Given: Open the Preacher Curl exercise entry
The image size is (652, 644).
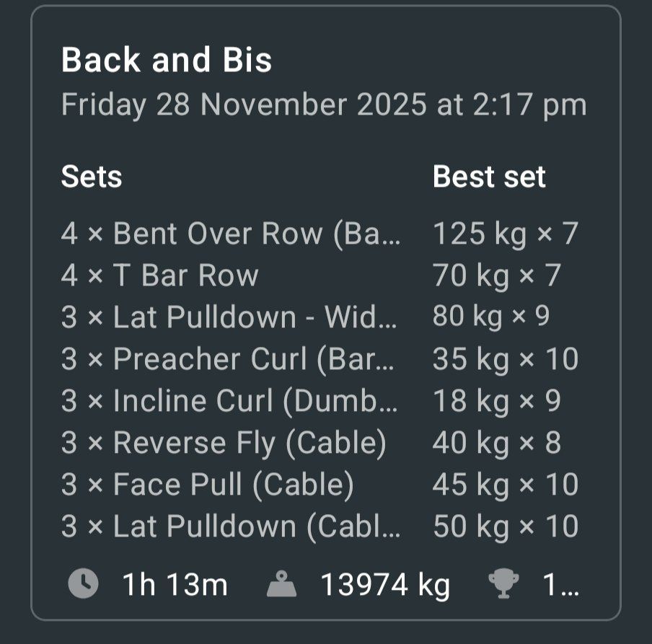Looking at the screenshot, I should pyautogui.click(x=228, y=359).
